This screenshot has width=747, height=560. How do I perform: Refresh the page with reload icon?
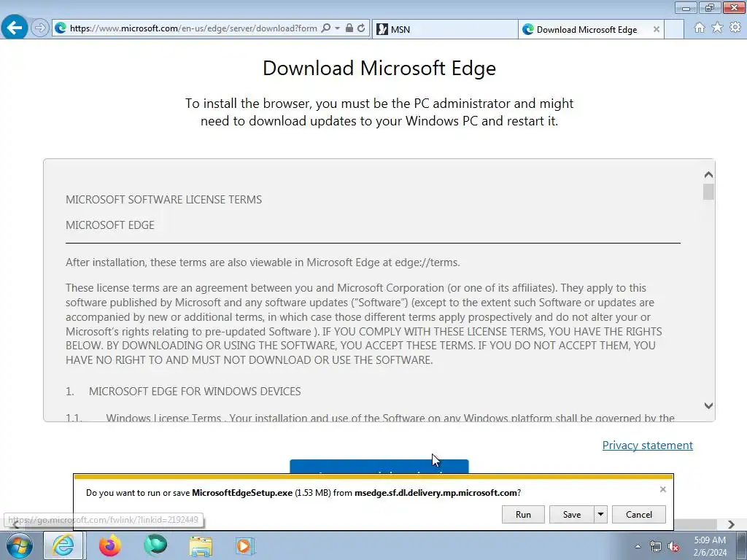pyautogui.click(x=361, y=28)
